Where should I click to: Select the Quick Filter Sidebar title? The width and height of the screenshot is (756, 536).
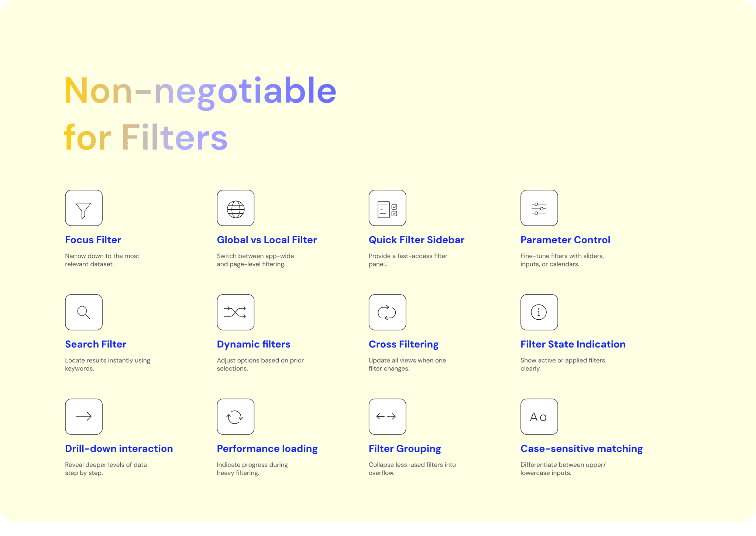tap(416, 240)
